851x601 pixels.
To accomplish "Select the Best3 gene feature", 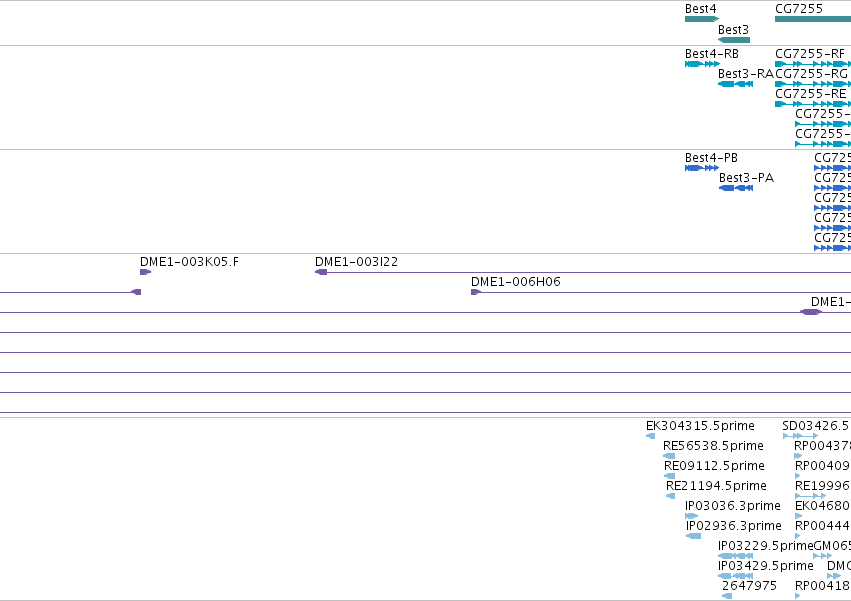I will click(x=734, y=40).
